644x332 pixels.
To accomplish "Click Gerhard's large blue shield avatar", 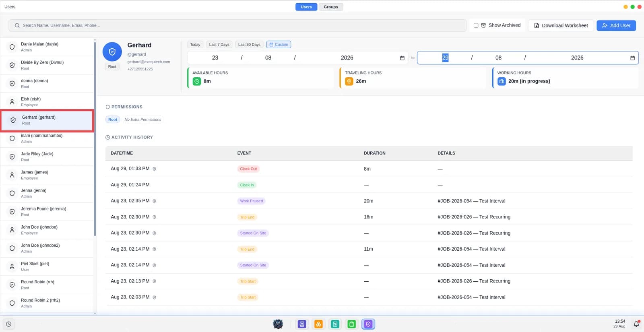I will 112,52.
